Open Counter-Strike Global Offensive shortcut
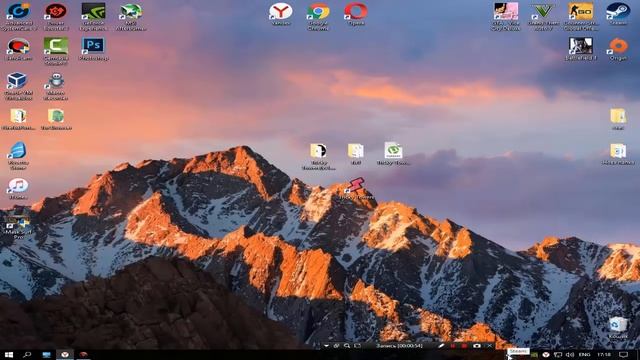The image size is (640, 360). coord(581,17)
